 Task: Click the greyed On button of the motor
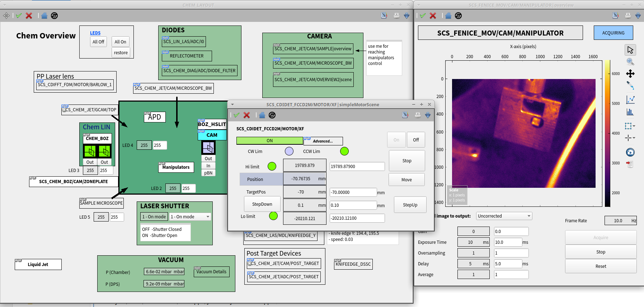(396, 140)
